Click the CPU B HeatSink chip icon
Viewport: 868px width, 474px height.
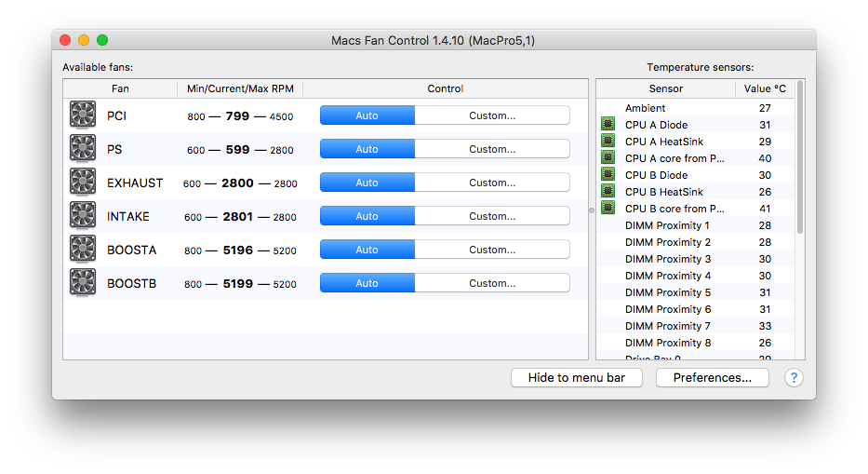click(608, 191)
